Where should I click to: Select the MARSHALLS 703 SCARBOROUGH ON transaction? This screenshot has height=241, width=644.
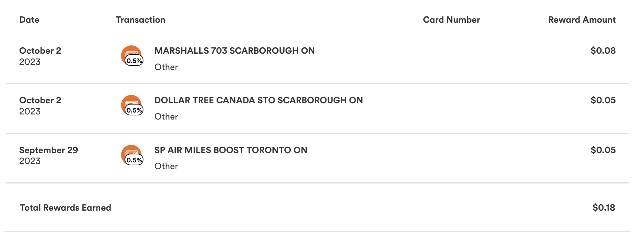pyautogui.click(x=234, y=51)
